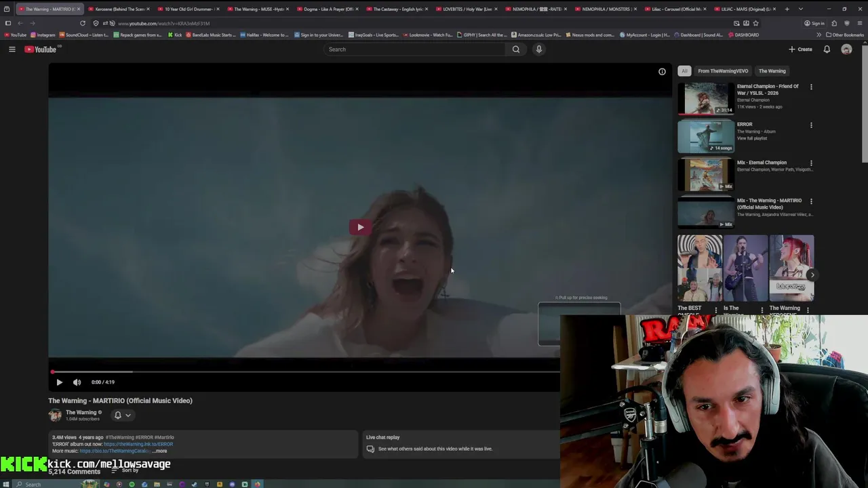Viewport: 868px width, 488px height.
Task: Open Eternal Champion Friend Of War thumbnail
Action: (x=706, y=98)
